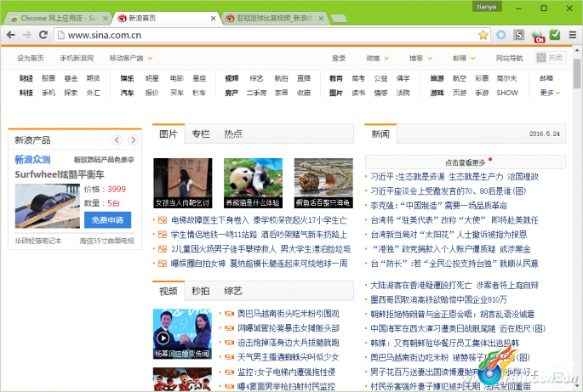The height and width of the screenshot is (392, 583).
Task: Click the extension icon with red On badge
Action: point(538,36)
